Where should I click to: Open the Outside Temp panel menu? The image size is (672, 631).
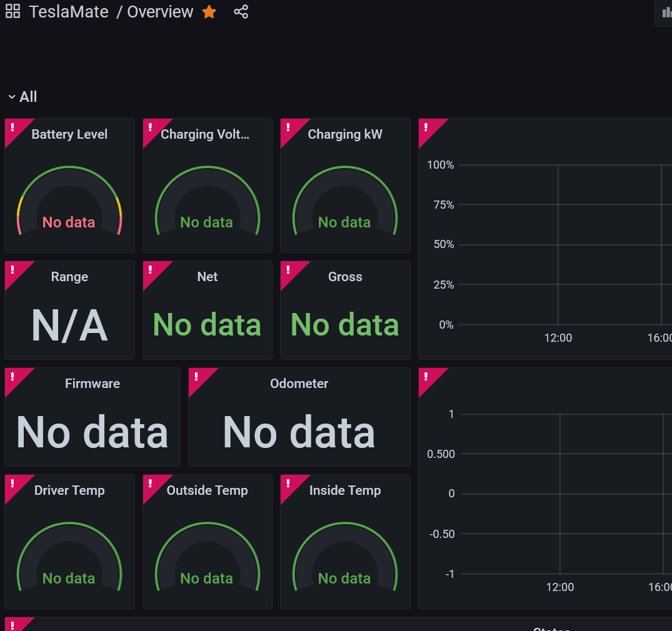point(207,490)
